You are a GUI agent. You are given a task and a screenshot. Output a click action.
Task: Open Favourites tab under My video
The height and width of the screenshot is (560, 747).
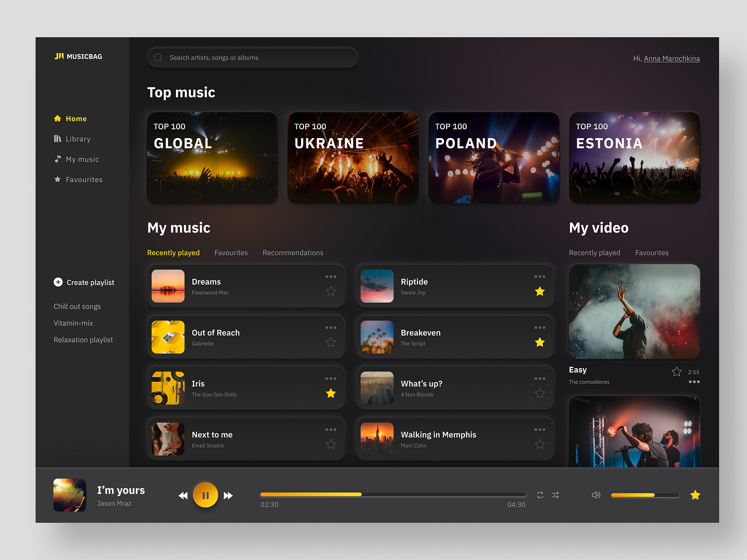click(652, 252)
